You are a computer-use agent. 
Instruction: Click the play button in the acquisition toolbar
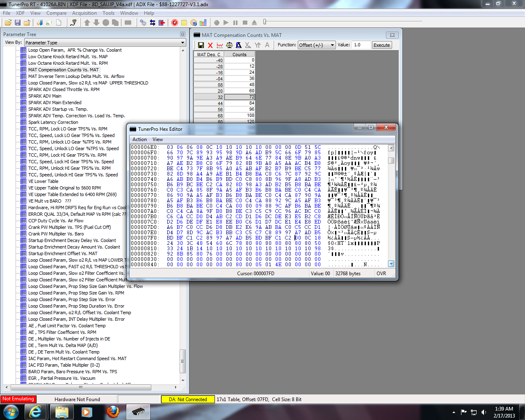(x=226, y=23)
